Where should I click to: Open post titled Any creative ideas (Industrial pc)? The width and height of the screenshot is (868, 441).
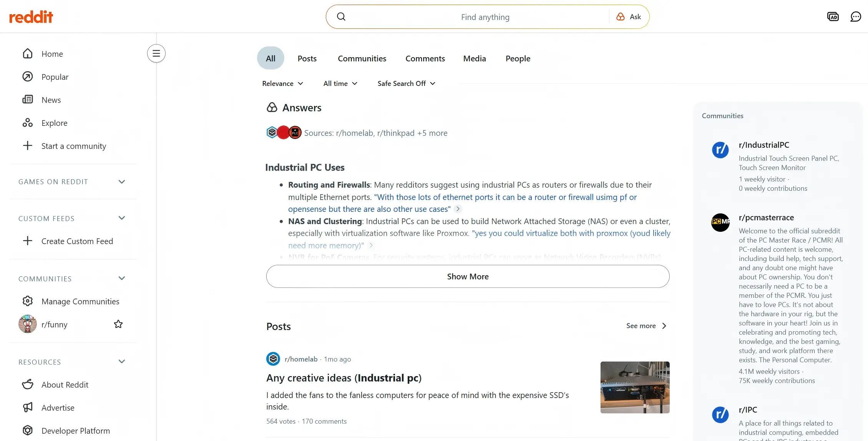[344, 378]
